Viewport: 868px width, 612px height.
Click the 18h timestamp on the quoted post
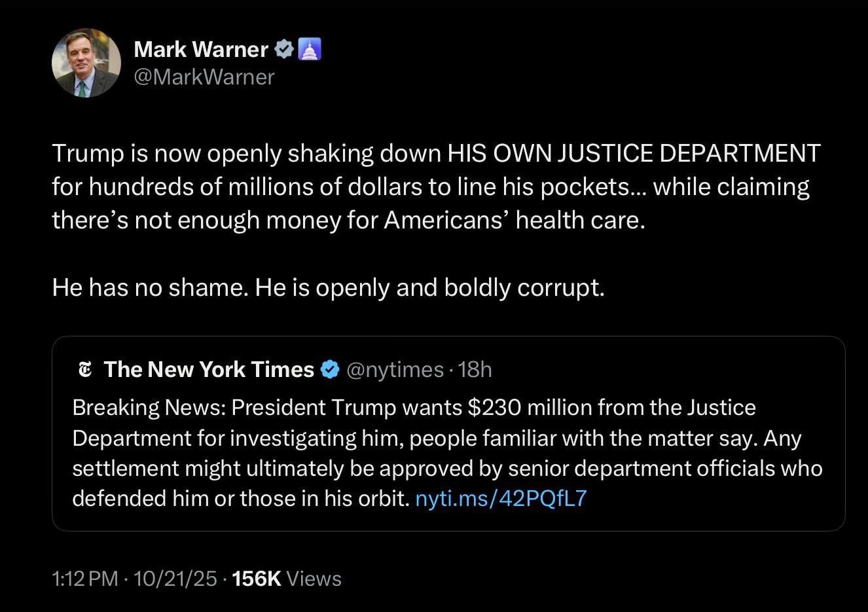475,370
